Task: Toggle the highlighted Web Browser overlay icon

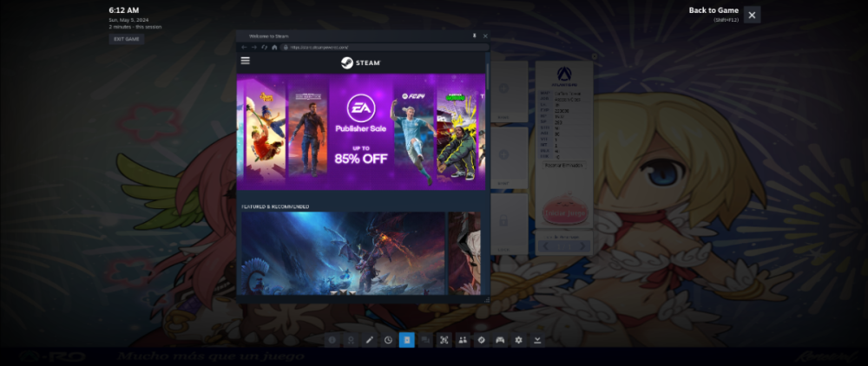Action: pos(406,341)
